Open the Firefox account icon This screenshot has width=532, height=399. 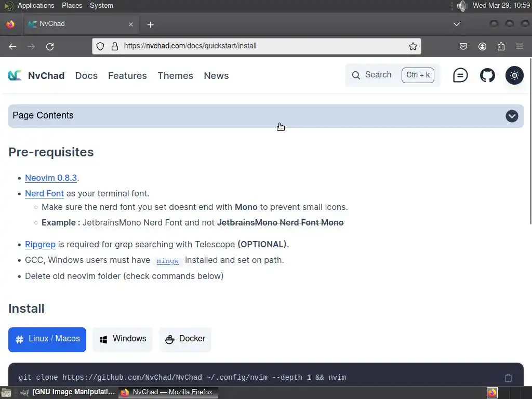482,46
